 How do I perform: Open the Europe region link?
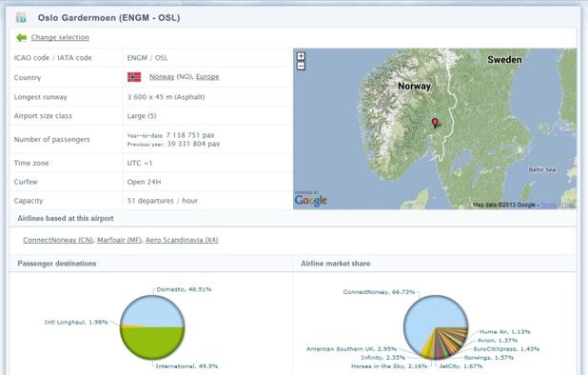(x=207, y=77)
